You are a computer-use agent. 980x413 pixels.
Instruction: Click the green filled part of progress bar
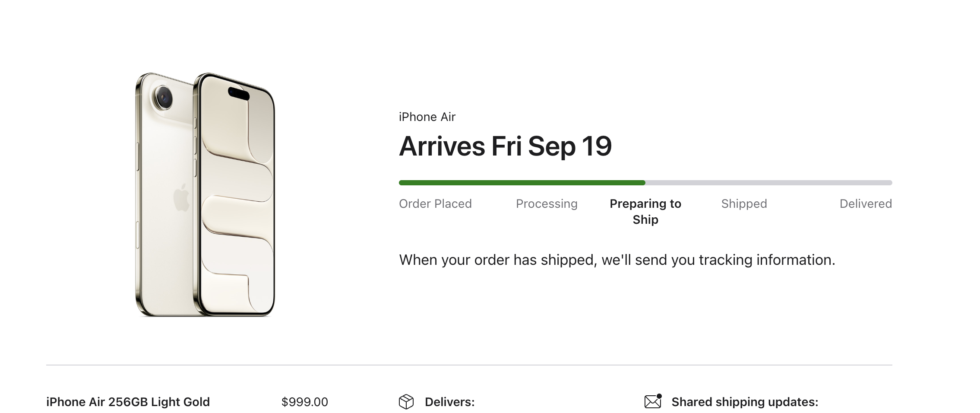[x=522, y=183]
